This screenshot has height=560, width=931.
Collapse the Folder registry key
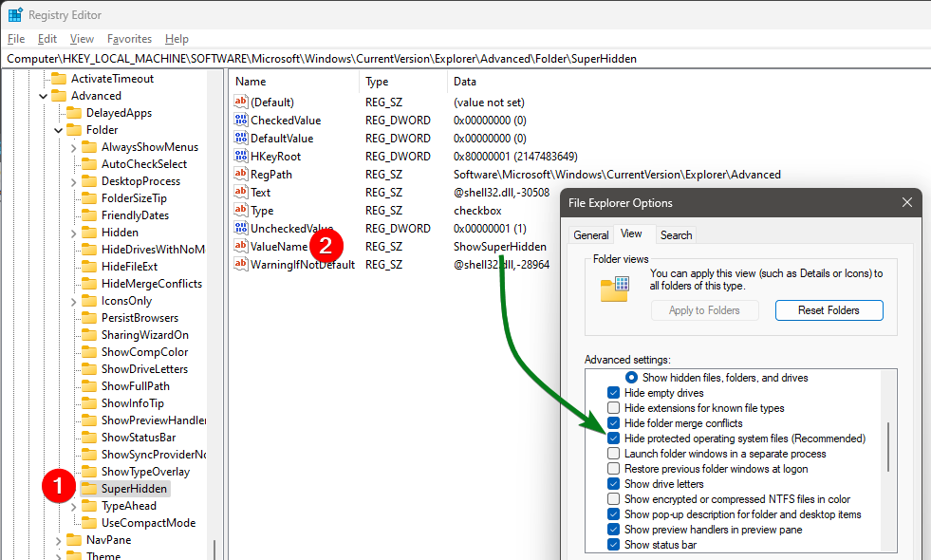pyautogui.click(x=58, y=130)
